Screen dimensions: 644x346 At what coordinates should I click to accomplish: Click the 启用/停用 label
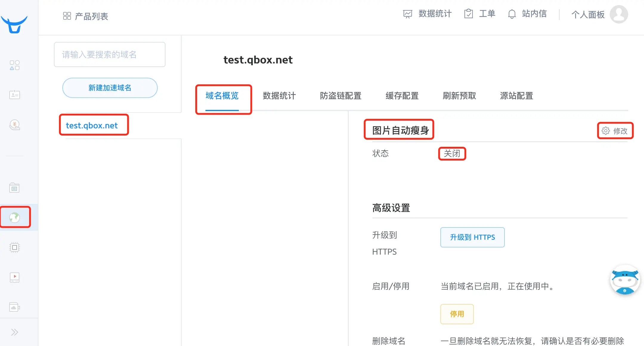pyautogui.click(x=391, y=286)
